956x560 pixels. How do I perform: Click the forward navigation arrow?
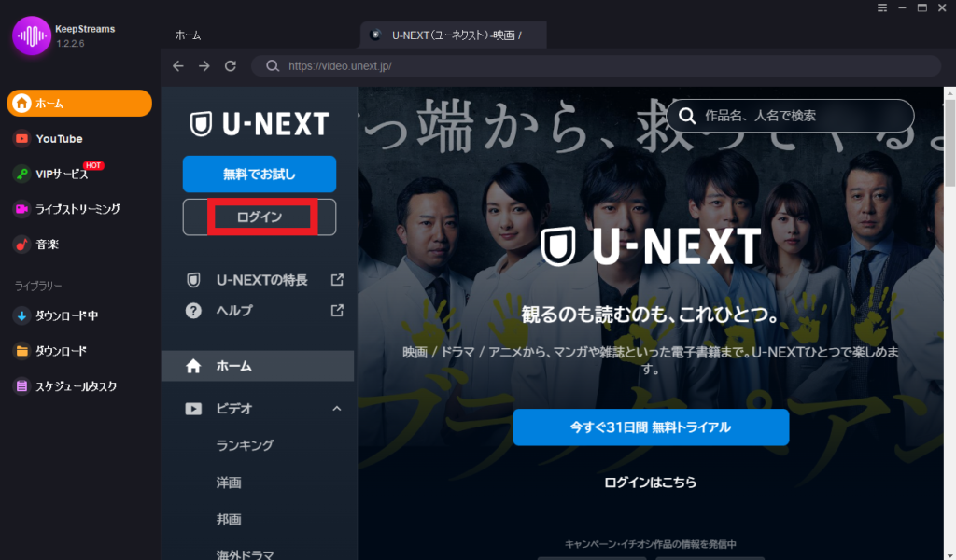[x=204, y=65]
